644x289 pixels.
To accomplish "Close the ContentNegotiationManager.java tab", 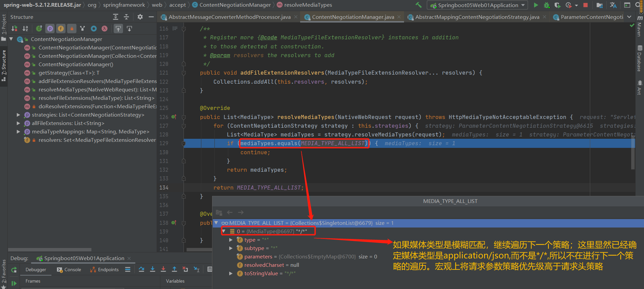I will (x=399, y=17).
